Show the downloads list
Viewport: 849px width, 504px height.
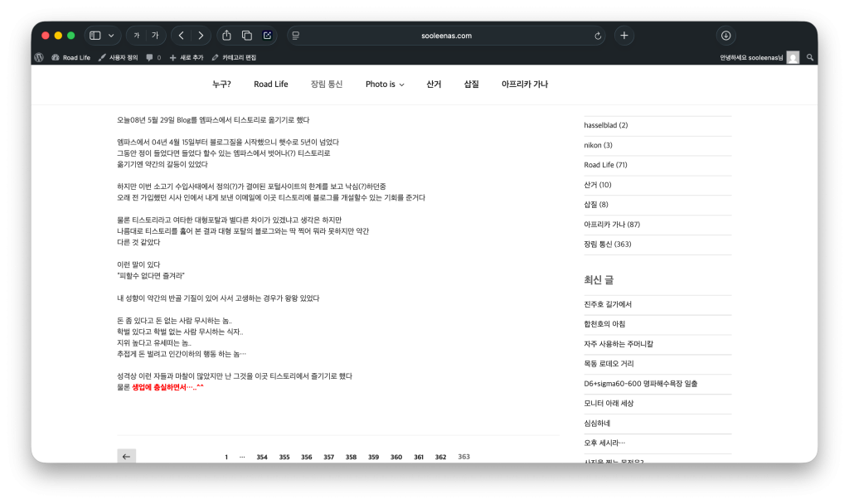(x=725, y=36)
